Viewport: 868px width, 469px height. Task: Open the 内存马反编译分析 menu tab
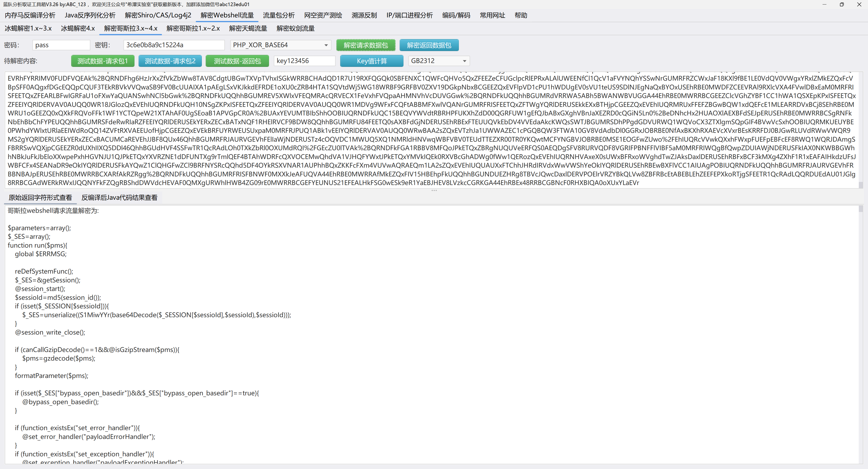30,16
